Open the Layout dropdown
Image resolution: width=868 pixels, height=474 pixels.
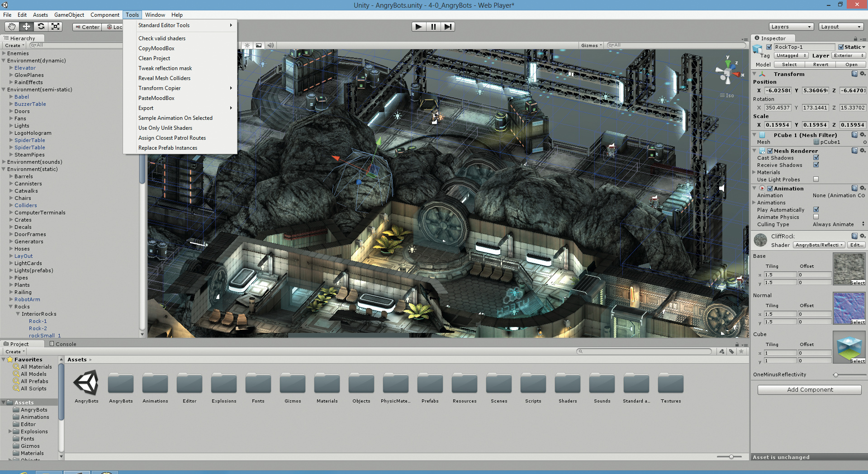841,27
